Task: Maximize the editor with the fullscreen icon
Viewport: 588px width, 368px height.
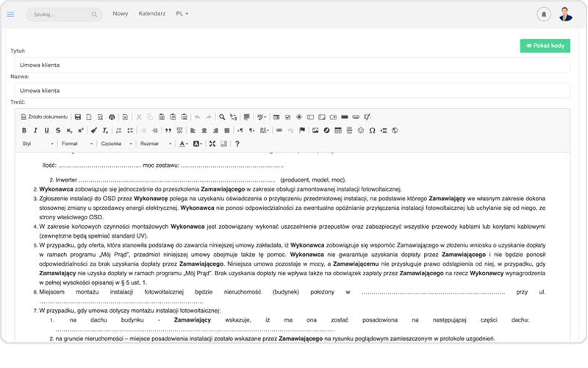Action: [212, 144]
